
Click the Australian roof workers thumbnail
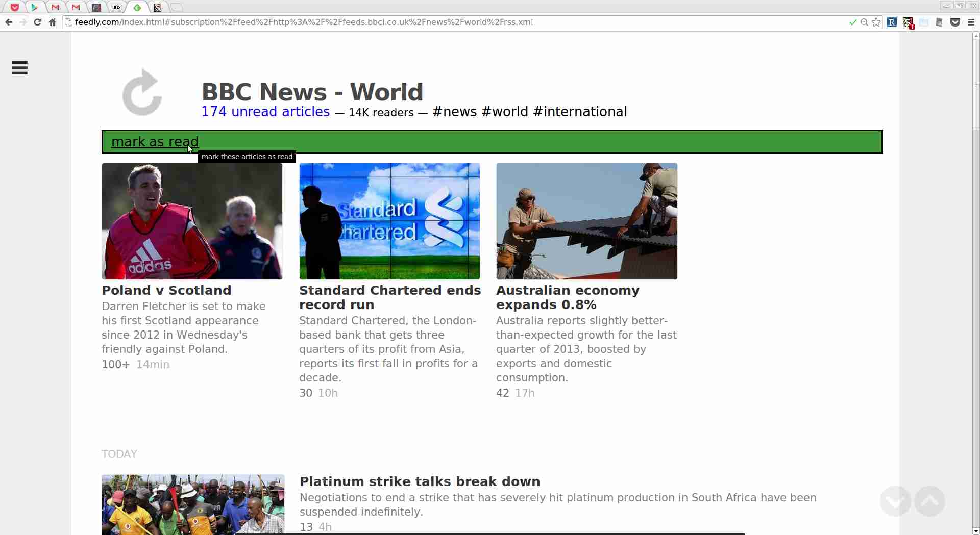tap(587, 221)
